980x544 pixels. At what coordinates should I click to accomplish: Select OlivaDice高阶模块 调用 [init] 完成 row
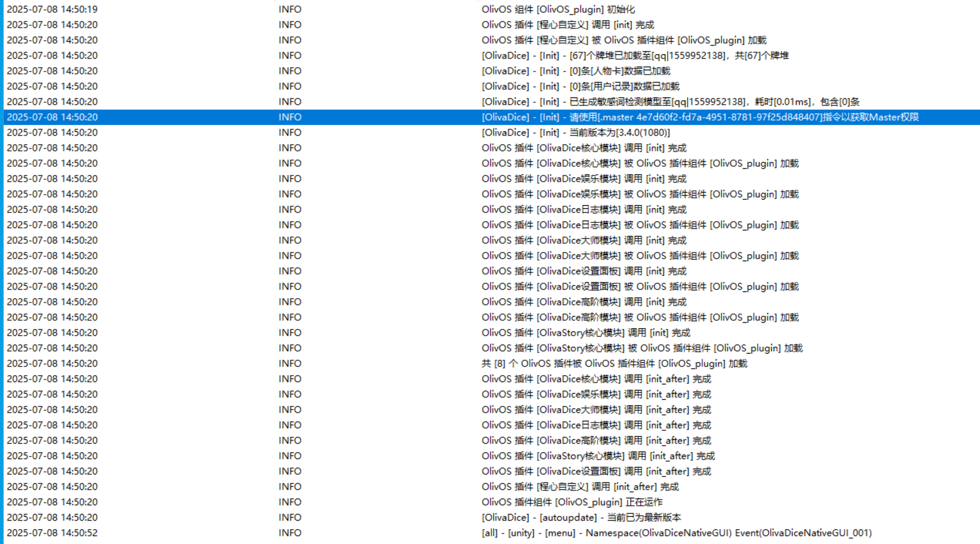click(584, 302)
